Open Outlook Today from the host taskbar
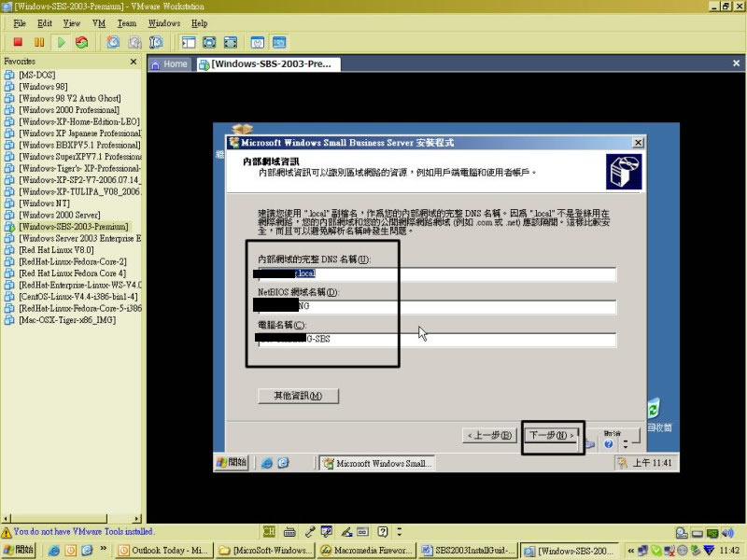 pos(164,551)
